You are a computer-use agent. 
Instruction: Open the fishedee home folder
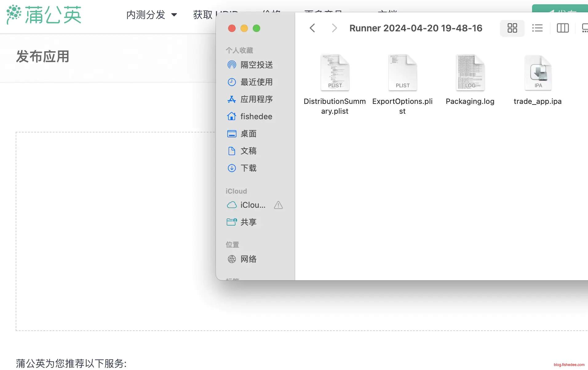(256, 116)
